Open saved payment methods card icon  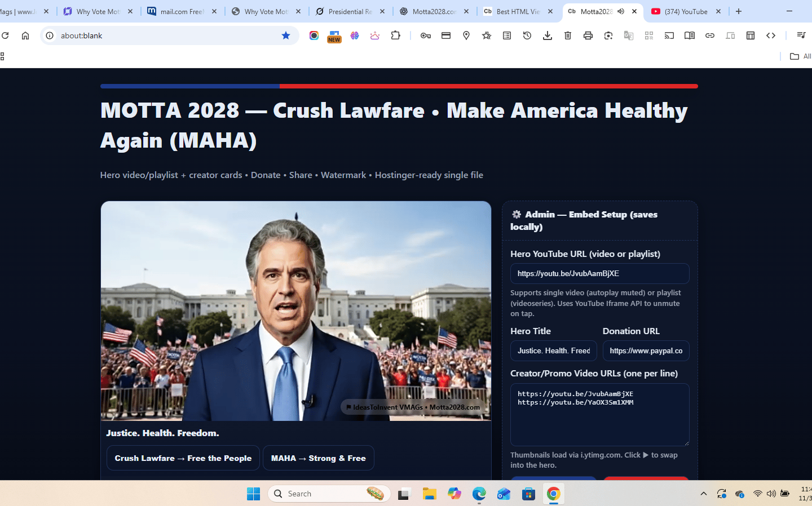click(446, 35)
